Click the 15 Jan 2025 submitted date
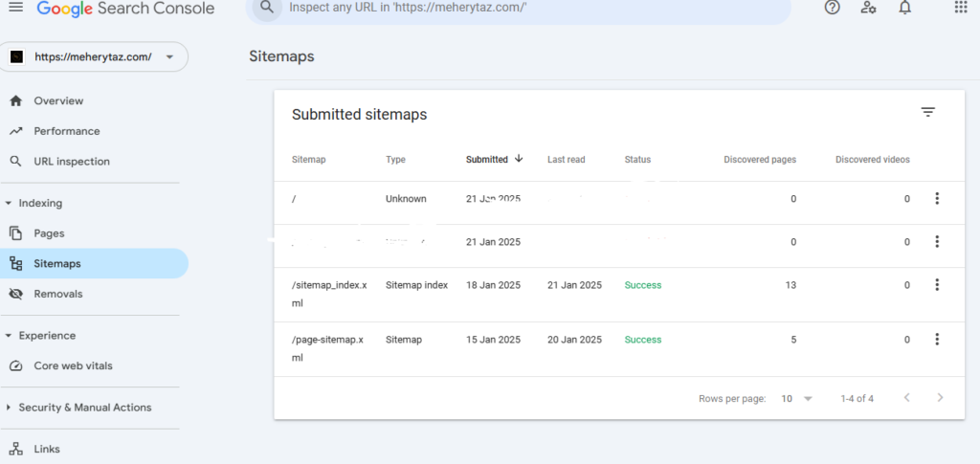Image resolution: width=980 pixels, height=464 pixels. [493, 340]
